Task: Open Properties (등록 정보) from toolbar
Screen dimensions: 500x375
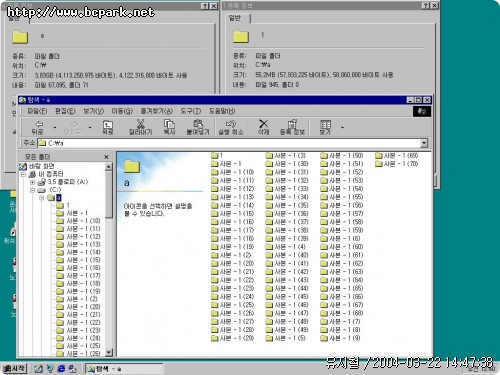Action: 292,127
